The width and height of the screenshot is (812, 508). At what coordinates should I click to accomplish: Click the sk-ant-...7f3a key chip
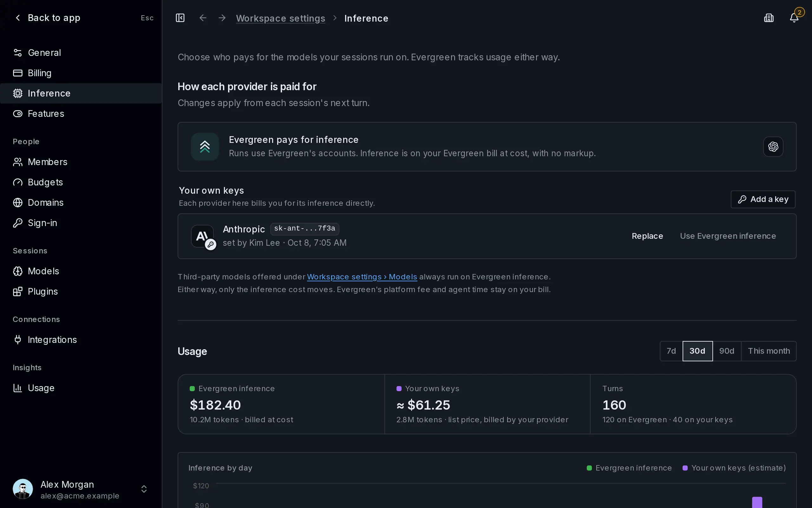click(305, 229)
